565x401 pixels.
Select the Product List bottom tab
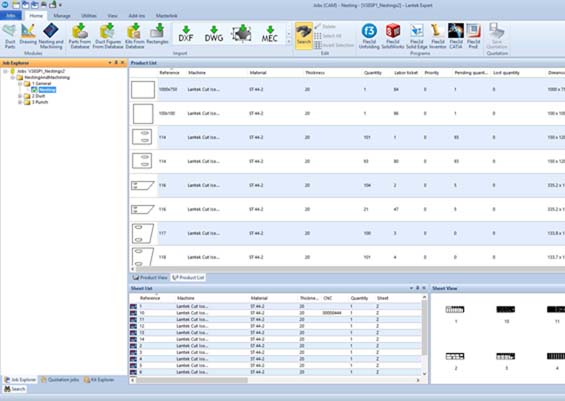coord(188,277)
